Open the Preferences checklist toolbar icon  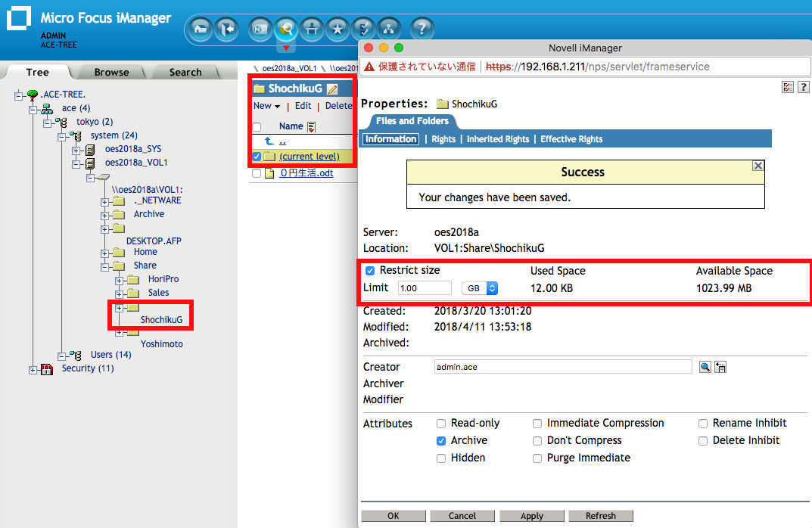[363, 29]
